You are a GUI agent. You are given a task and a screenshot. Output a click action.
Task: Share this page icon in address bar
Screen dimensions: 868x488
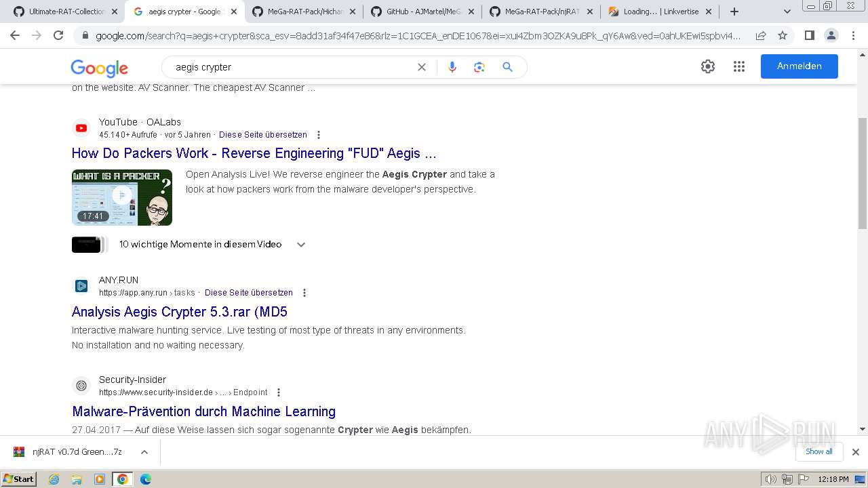(761, 36)
